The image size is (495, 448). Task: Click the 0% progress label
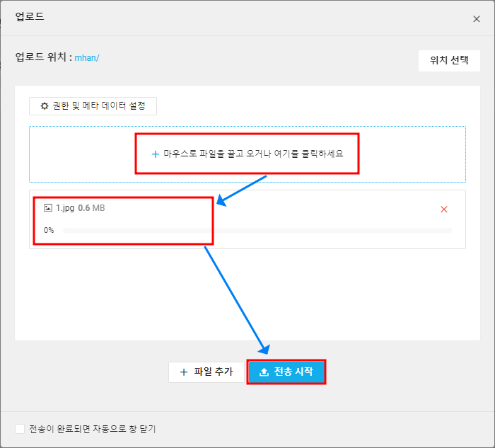(49, 230)
